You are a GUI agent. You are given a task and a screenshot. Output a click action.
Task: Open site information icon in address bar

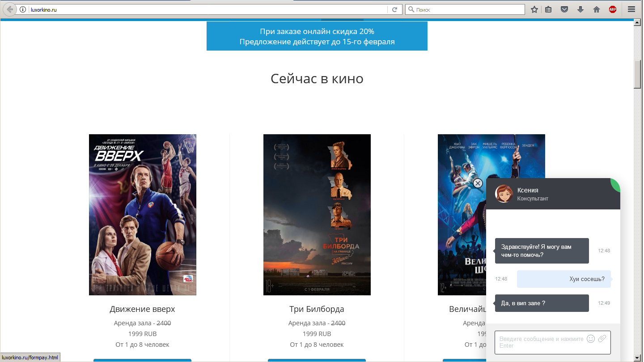[23, 9]
